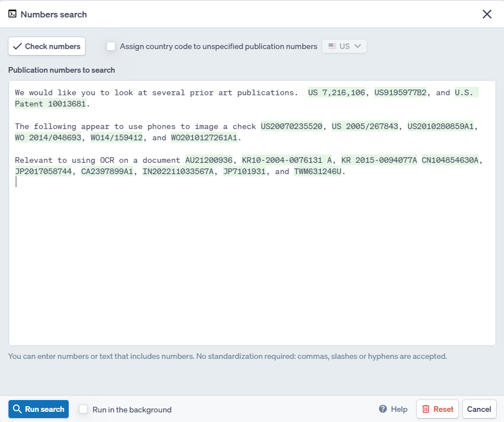The image size is (504, 422).
Task: Click highlighted number US20070235520
Action: (x=292, y=126)
